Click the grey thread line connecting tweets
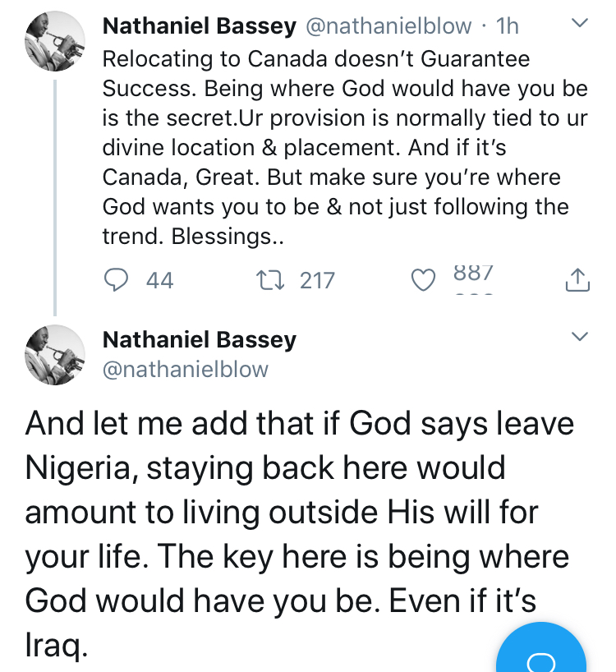 55,197
